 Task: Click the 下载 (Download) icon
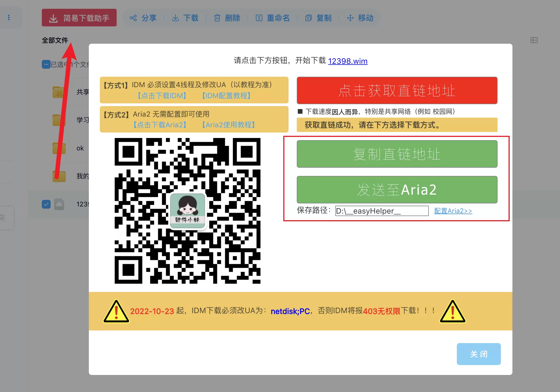[175, 18]
